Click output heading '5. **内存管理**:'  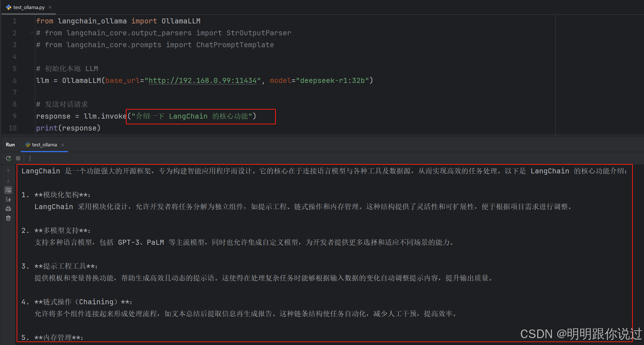52,337
